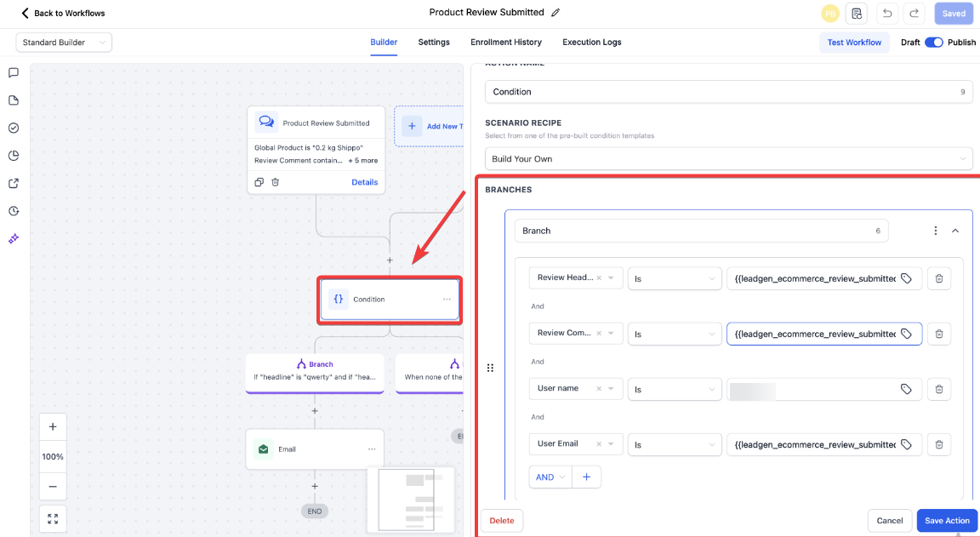The width and height of the screenshot is (980, 537).
Task: Click the Save Action button
Action: point(946,521)
